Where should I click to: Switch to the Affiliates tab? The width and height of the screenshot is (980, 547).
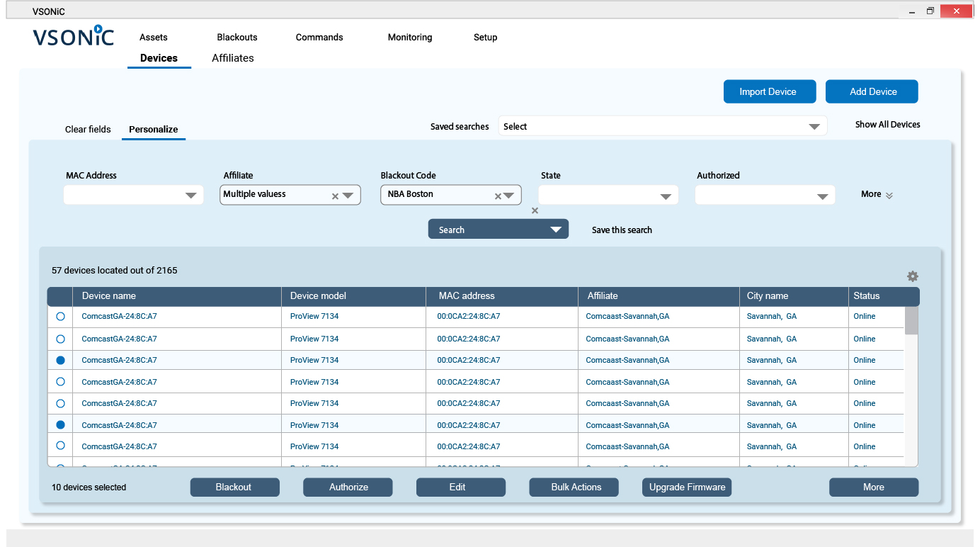coord(233,58)
